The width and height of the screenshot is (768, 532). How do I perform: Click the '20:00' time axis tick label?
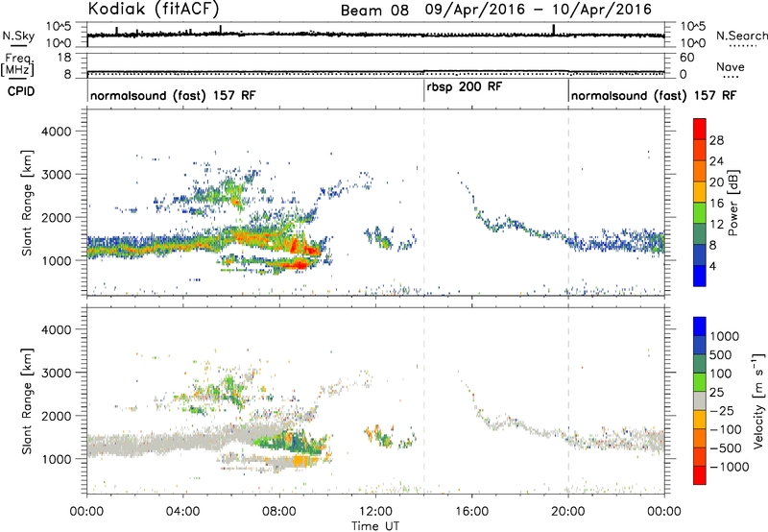pos(567,512)
